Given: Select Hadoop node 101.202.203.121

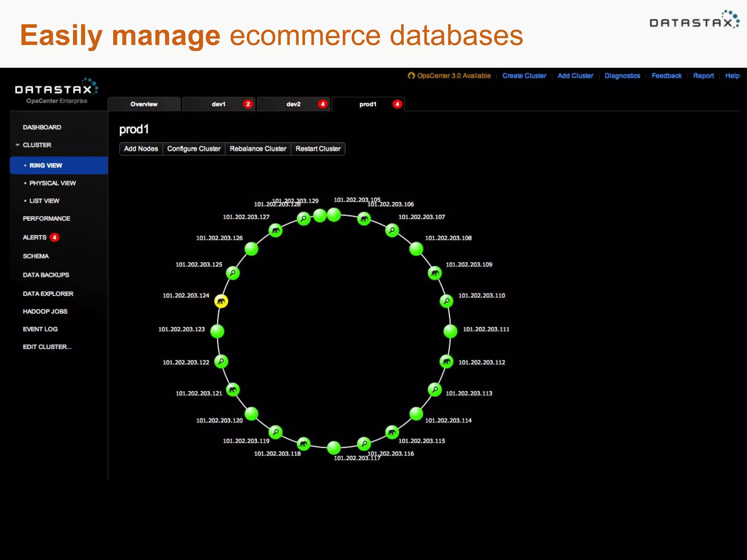Looking at the screenshot, I should (x=233, y=390).
